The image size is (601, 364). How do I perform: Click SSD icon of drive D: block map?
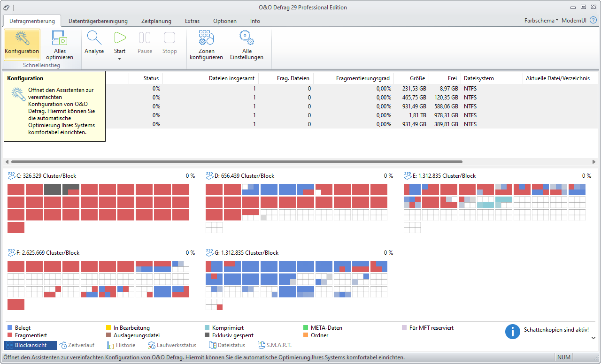210,175
